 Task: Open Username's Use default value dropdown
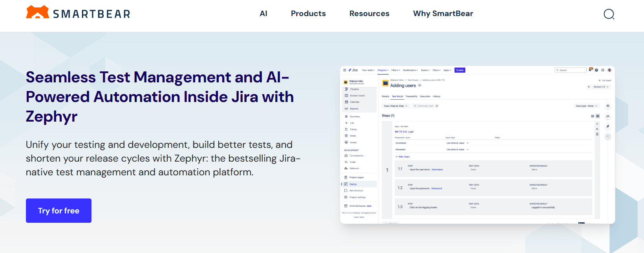[457, 143]
